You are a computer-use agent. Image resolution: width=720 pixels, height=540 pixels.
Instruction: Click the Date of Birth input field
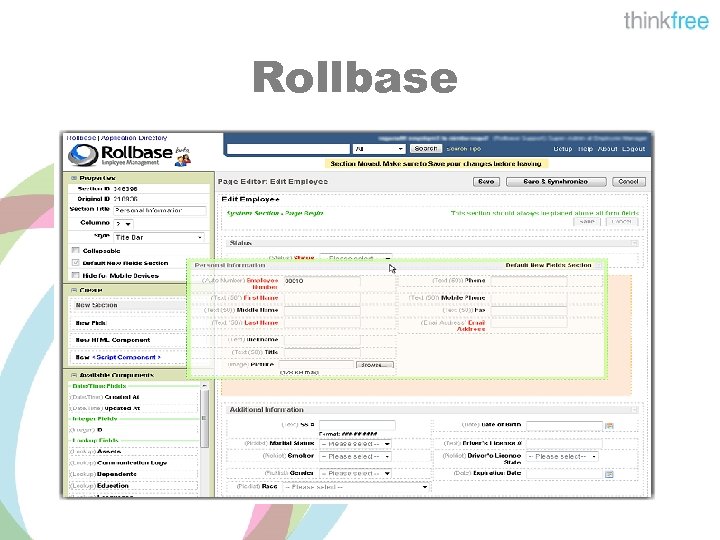[x=564, y=426]
